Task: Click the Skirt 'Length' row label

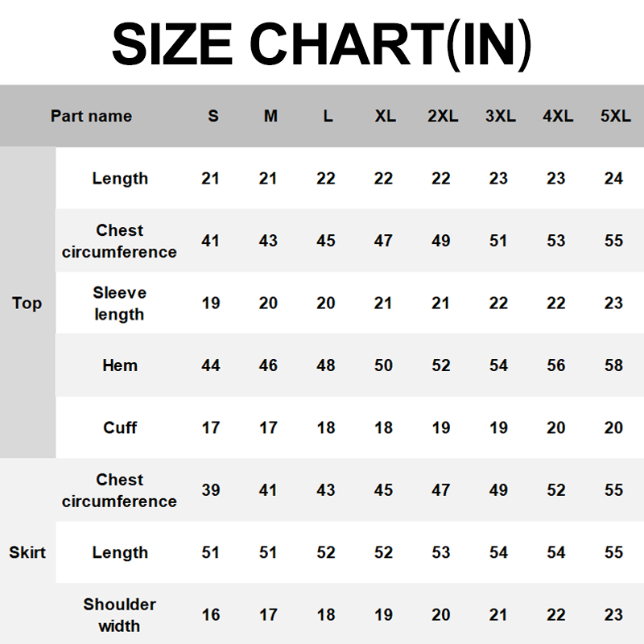Action: [120, 553]
